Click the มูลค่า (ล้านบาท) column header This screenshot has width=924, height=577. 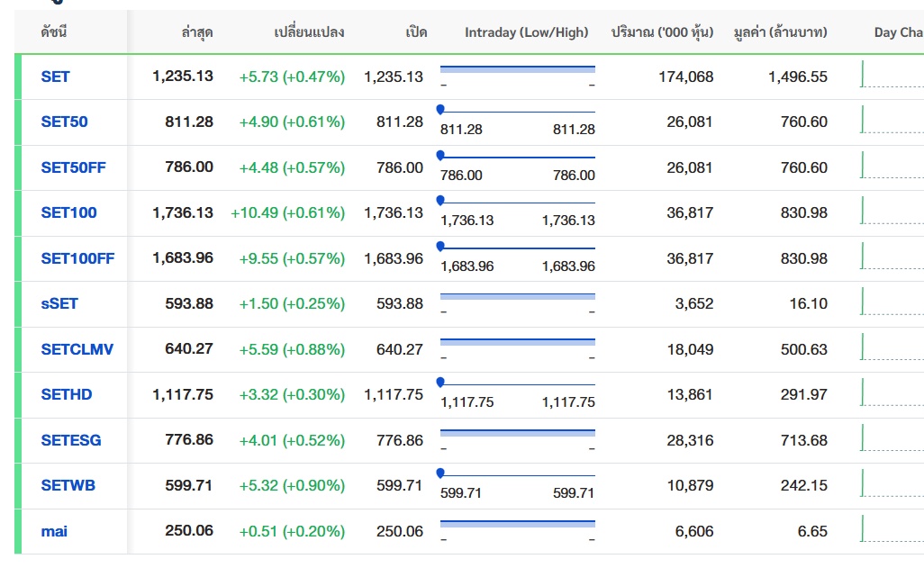coord(780,32)
